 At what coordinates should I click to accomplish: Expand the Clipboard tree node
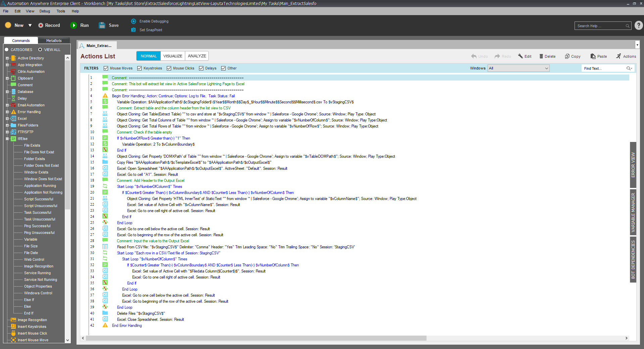click(7, 78)
